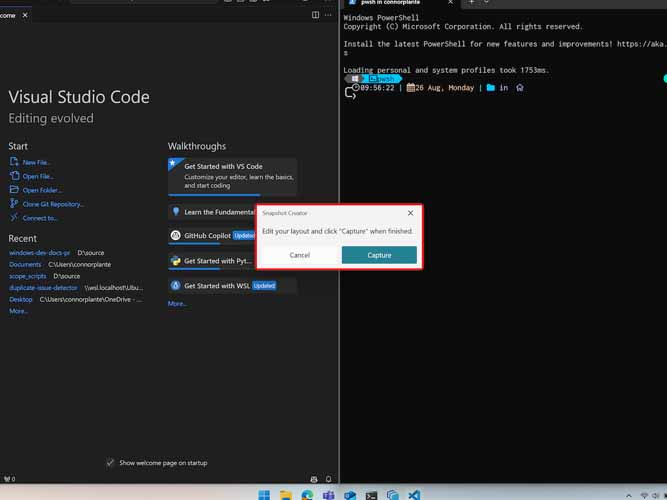The width and height of the screenshot is (667, 500).
Task: Open the Clone Git Repository... link
Action: point(53,204)
